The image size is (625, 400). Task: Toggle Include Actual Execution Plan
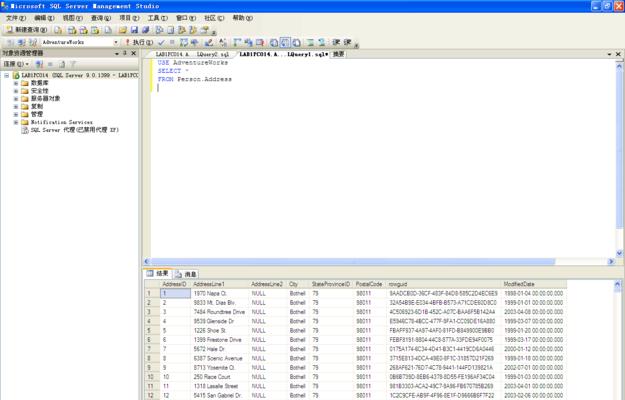237,42
